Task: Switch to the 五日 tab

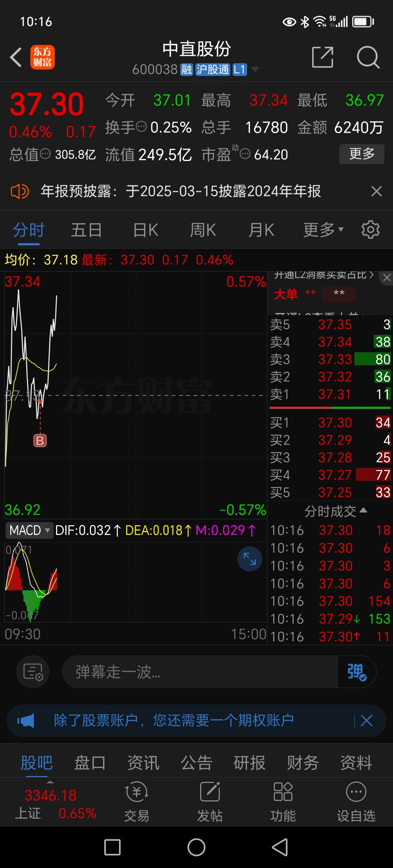Action: [86, 230]
